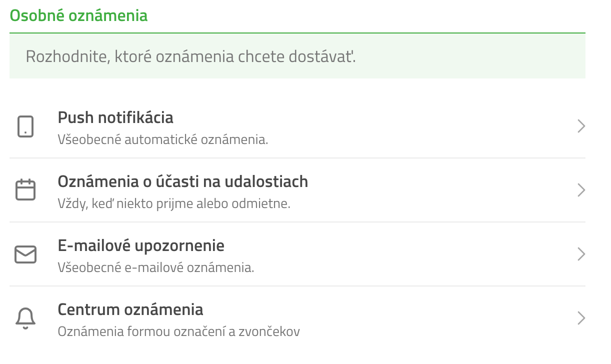The height and width of the screenshot is (364, 611).
Task: Select the Oznámenia o účasti na udalostiach title
Action: click(x=183, y=181)
